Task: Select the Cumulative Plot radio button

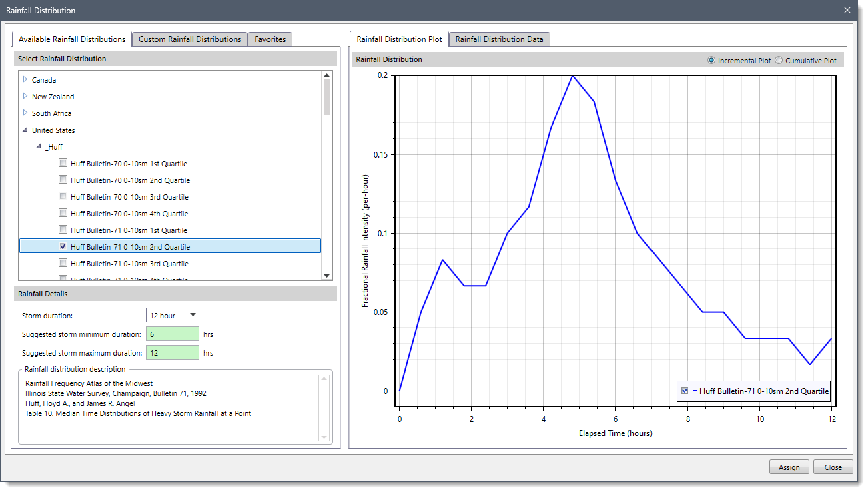Action: (779, 61)
